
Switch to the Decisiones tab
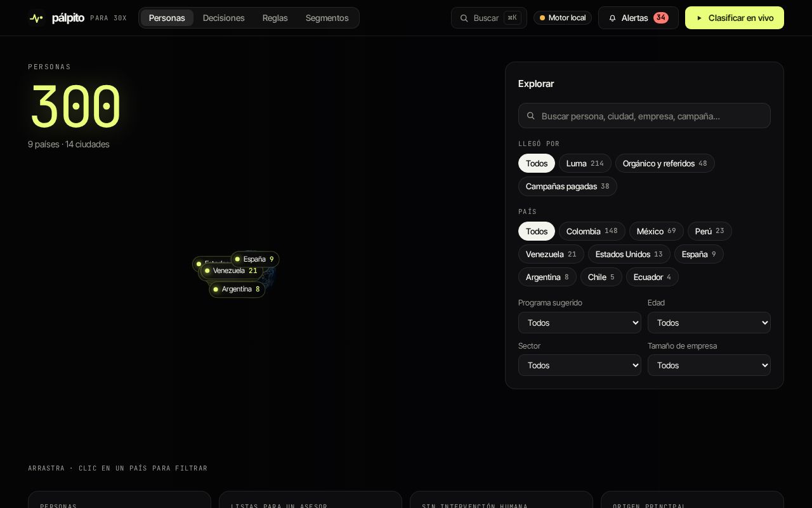pos(223,18)
